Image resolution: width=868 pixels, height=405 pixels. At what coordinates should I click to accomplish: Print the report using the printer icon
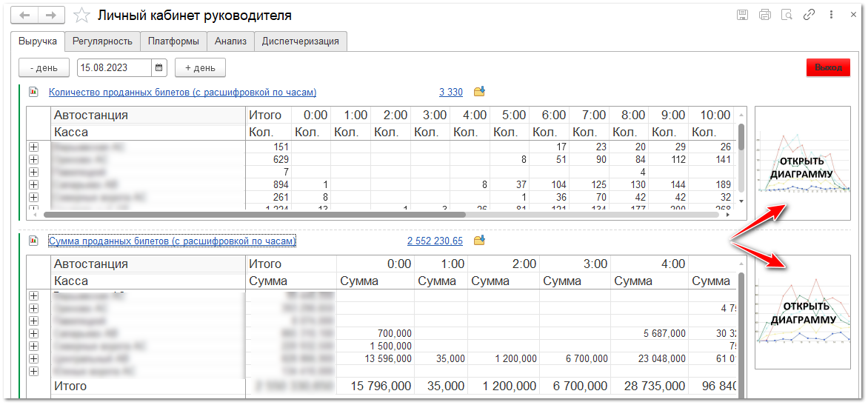click(765, 15)
